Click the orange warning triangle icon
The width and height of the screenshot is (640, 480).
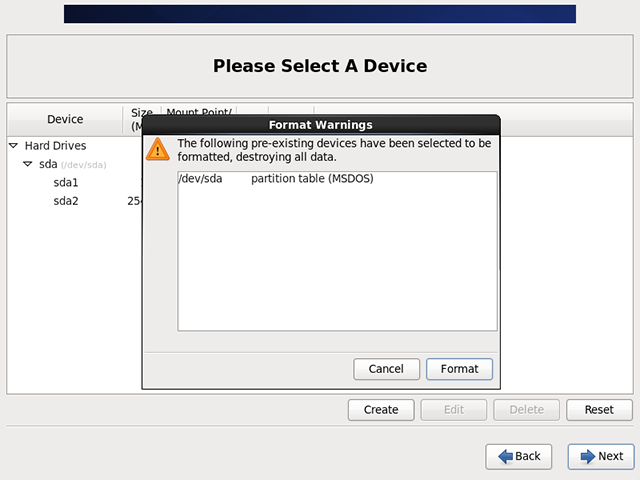pos(157,150)
